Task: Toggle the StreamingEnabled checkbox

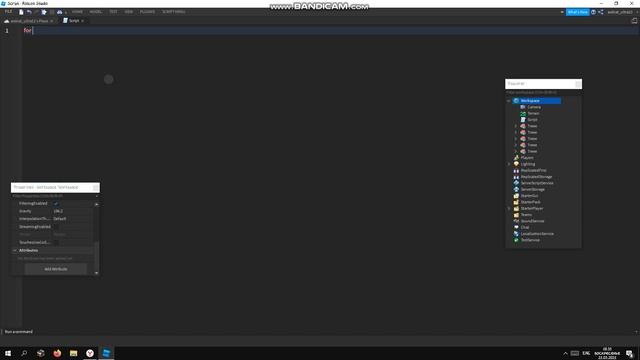Action: 56,227
